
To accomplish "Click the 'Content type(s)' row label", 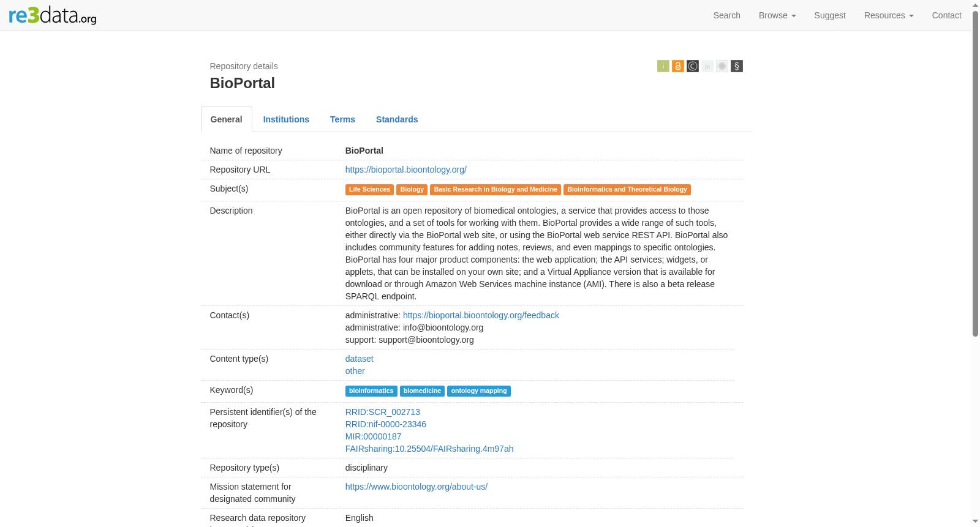I will pos(239,359).
